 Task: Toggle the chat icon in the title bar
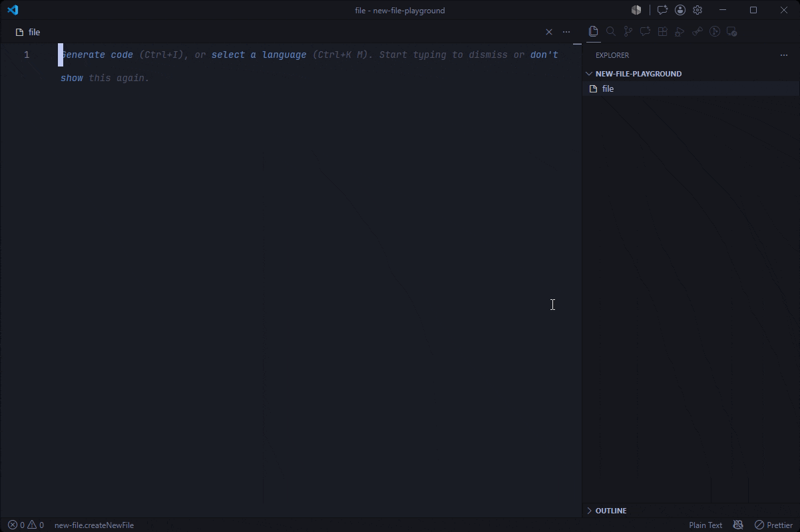click(662, 10)
